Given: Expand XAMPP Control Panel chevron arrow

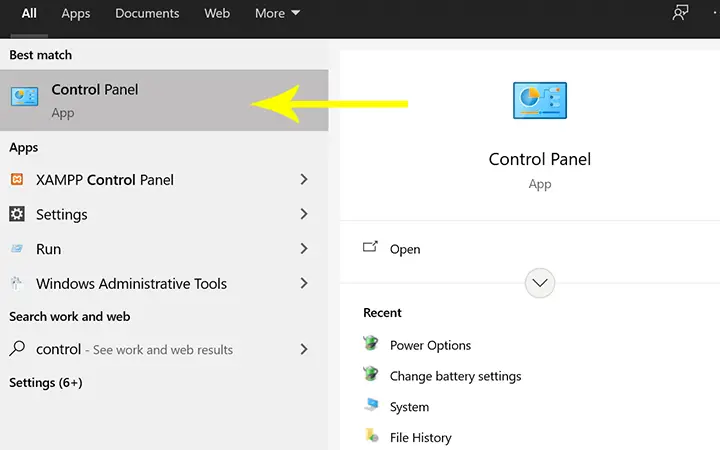Looking at the screenshot, I should pos(304,180).
